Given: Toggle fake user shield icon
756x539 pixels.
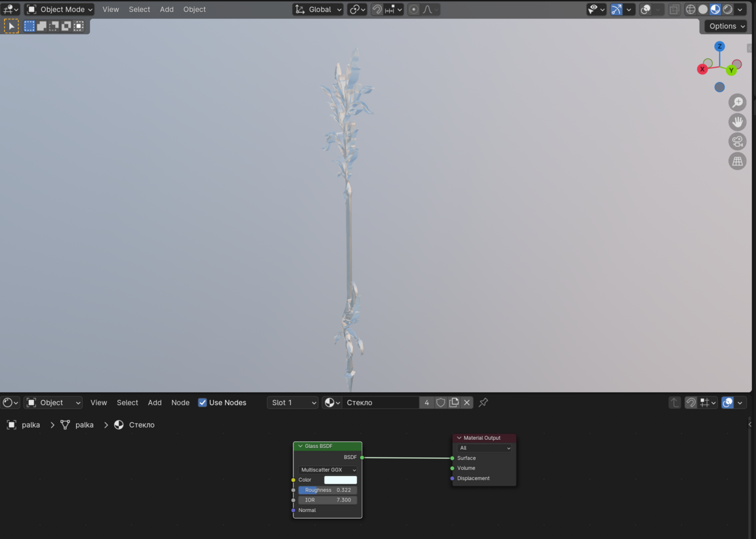Looking at the screenshot, I should point(441,402).
